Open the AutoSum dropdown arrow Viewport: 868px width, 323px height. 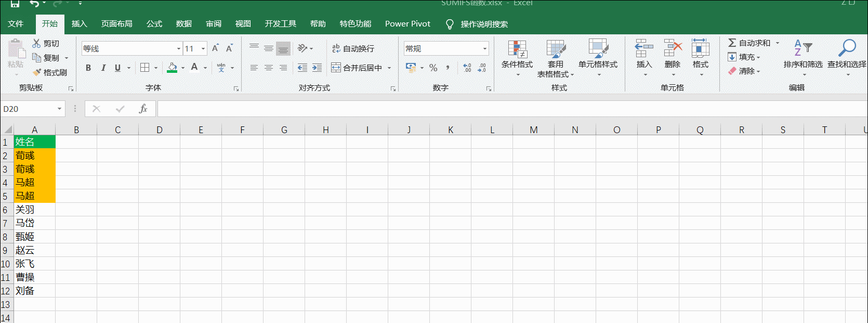[x=778, y=43]
